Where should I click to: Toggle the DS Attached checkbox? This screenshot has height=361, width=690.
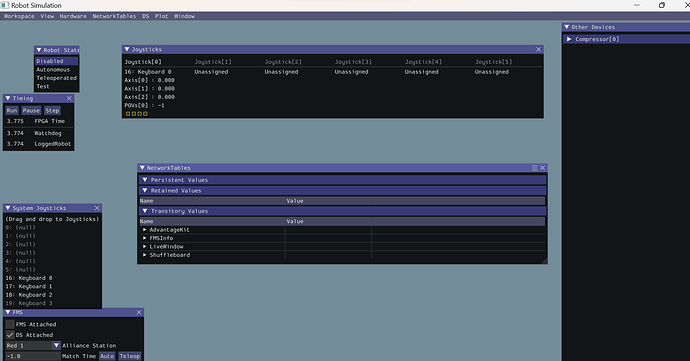click(x=10, y=335)
